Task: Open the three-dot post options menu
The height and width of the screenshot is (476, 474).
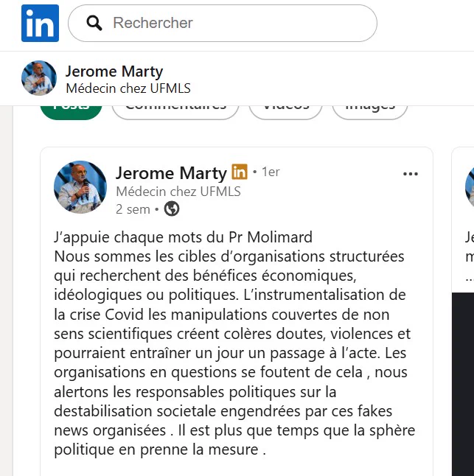Action: [410, 174]
